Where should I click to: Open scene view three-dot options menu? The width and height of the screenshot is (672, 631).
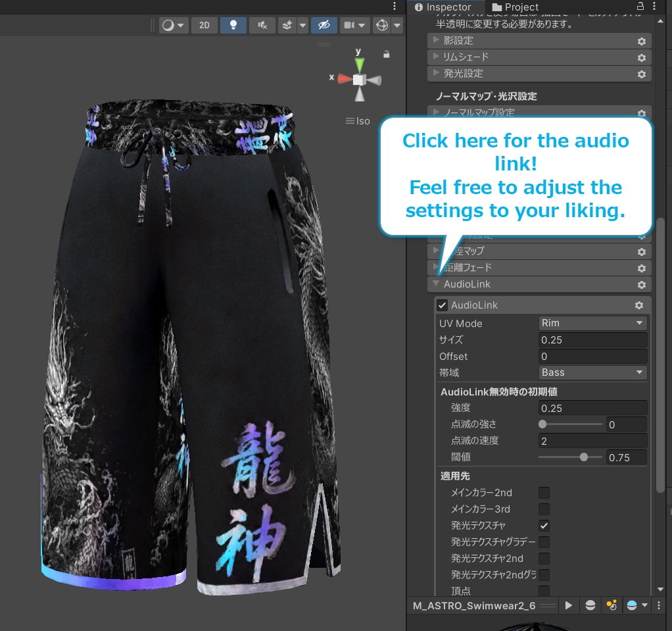point(395,6)
